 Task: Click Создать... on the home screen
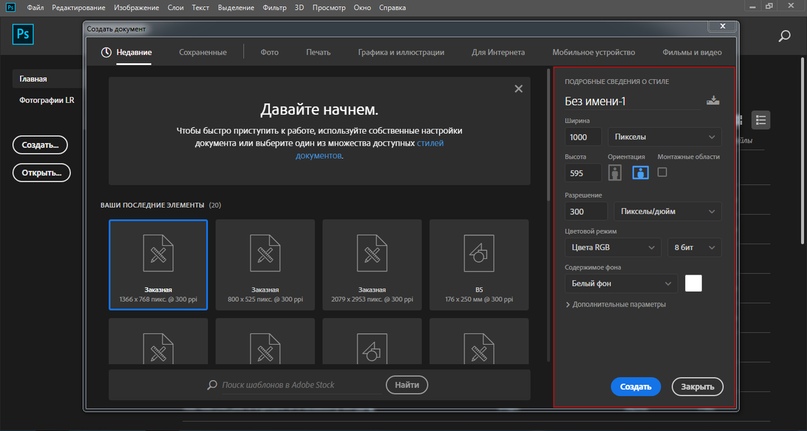coord(40,145)
